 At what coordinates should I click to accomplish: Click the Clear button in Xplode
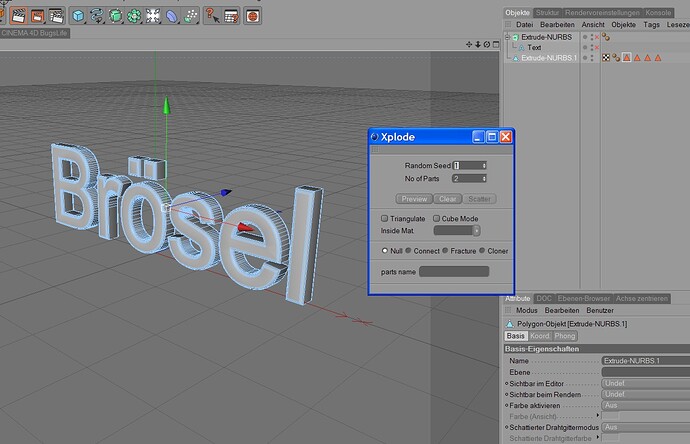pyautogui.click(x=448, y=199)
